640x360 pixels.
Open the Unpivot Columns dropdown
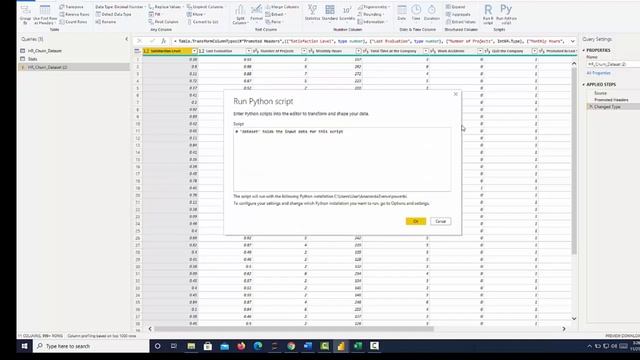point(205,7)
